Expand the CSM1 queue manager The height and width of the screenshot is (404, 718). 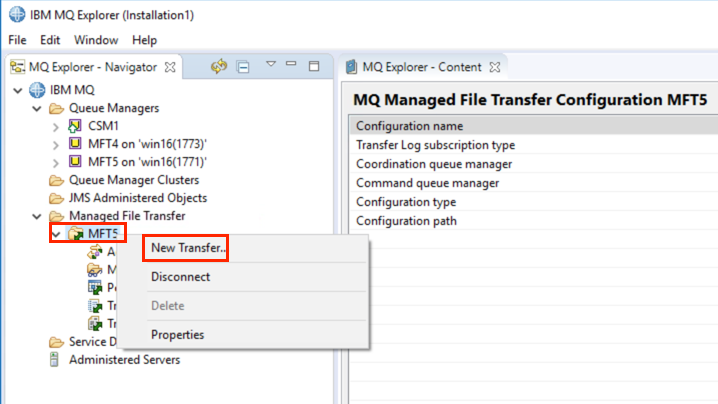(56, 126)
